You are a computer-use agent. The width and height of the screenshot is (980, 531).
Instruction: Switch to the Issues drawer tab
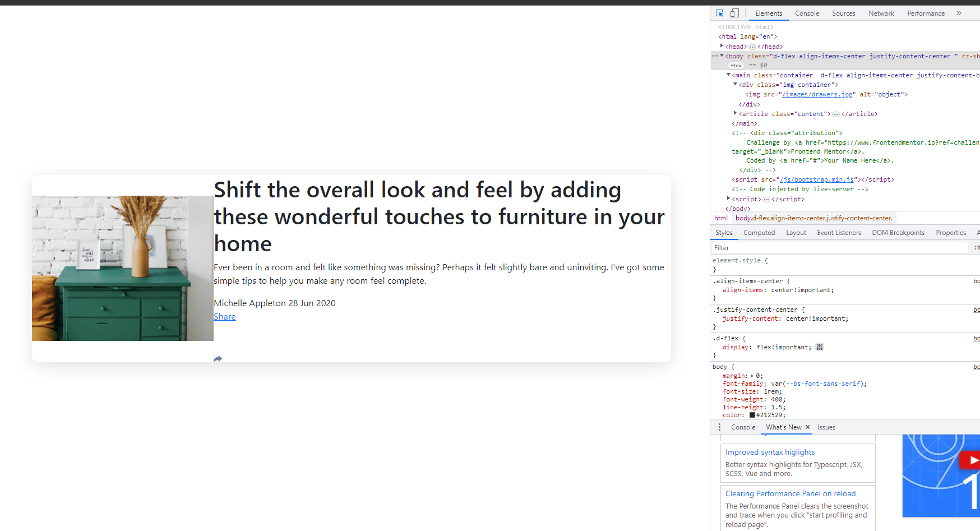[x=826, y=427]
